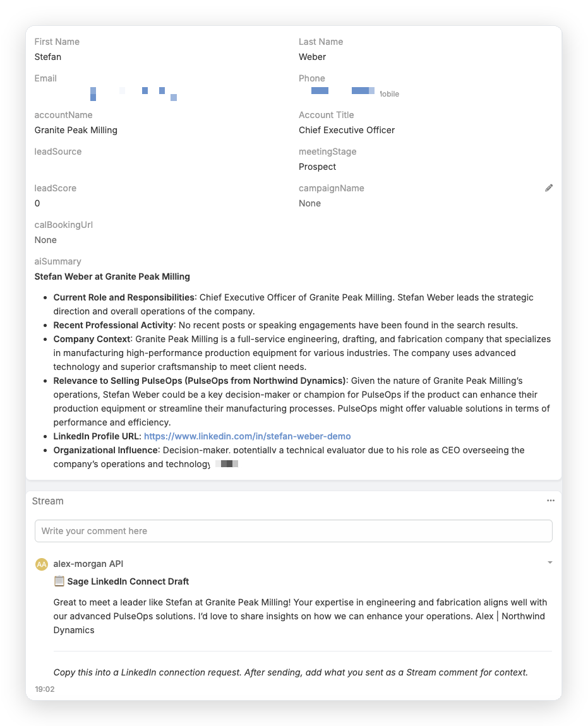The image size is (588, 726).
Task: Click the accountName value 'Granite Peak Milling'
Action: tap(76, 130)
